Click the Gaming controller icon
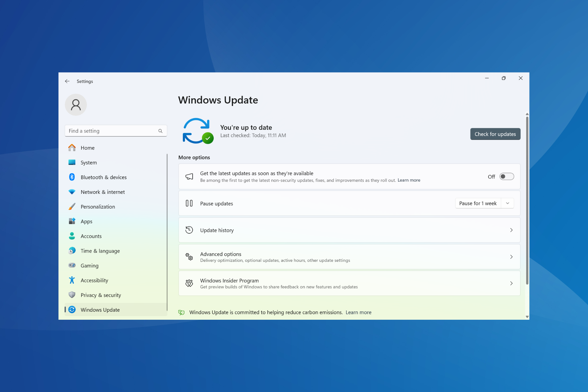This screenshot has width=588, height=392. coord(72,265)
